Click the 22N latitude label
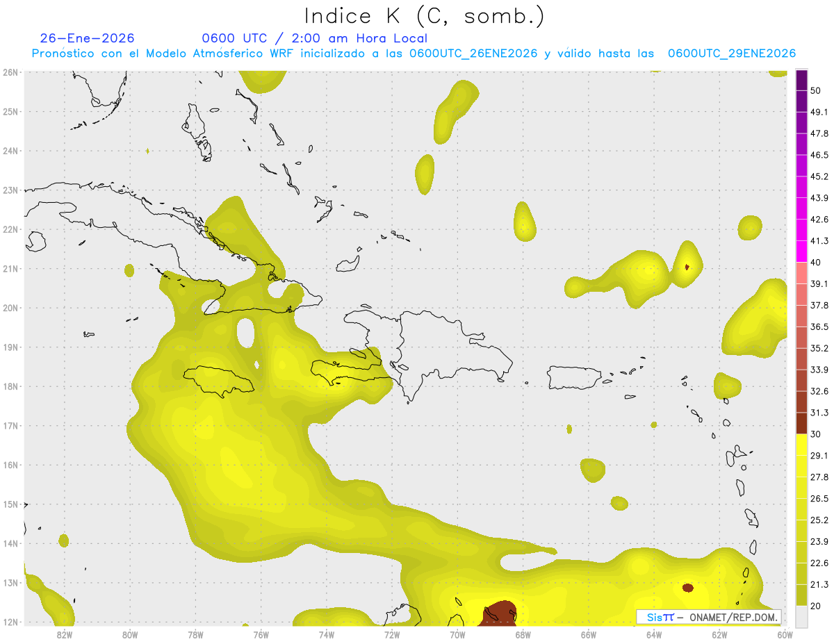Screen dimensions: 834x644 (10, 229)
